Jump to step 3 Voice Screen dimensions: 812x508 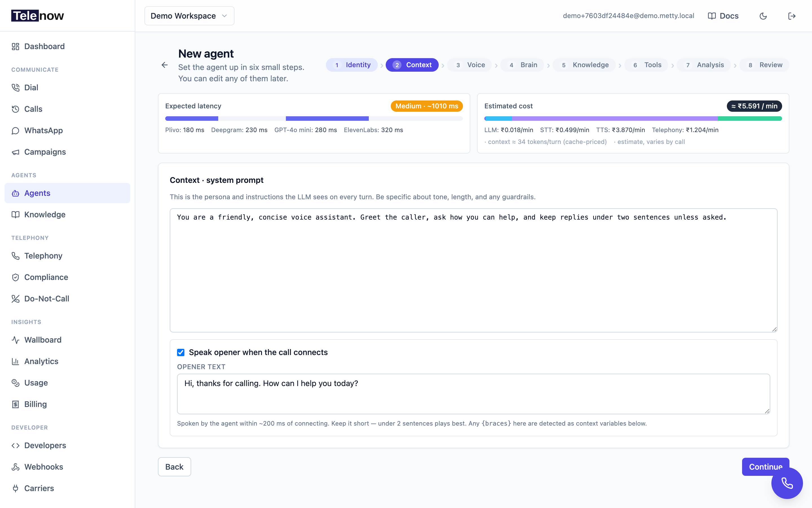(x=469, y=65)
